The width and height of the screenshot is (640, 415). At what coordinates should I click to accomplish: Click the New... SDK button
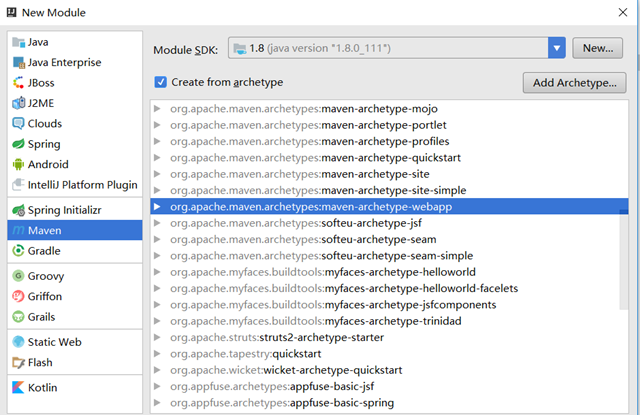598,48
